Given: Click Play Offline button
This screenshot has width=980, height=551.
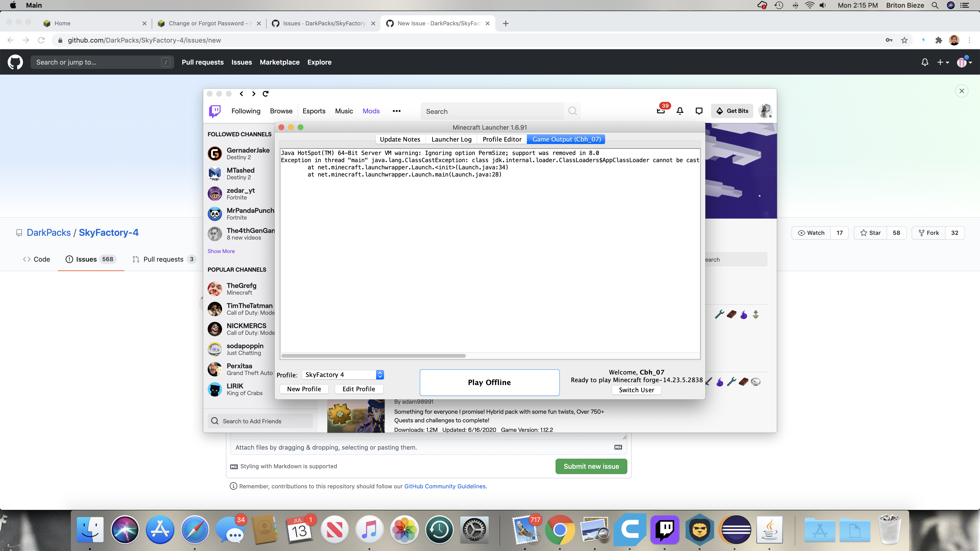Looking at the screenshot, I should [x=489, y=382].
